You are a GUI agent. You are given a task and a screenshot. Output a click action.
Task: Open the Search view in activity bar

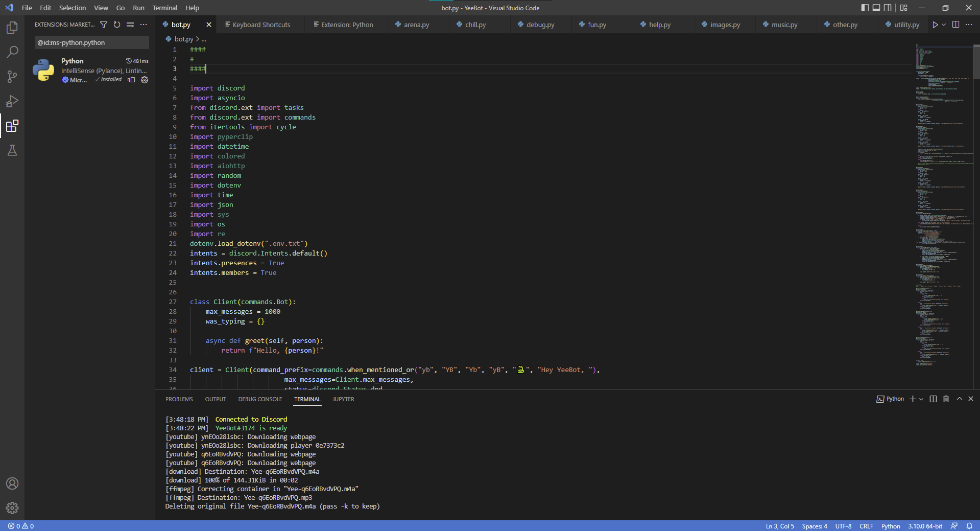pyautogui.click(x=12, y=52)
